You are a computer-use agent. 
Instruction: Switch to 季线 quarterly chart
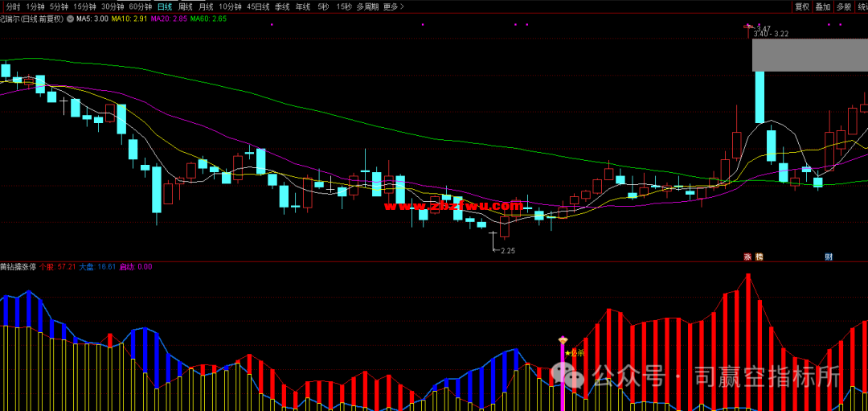coord(282,7)
